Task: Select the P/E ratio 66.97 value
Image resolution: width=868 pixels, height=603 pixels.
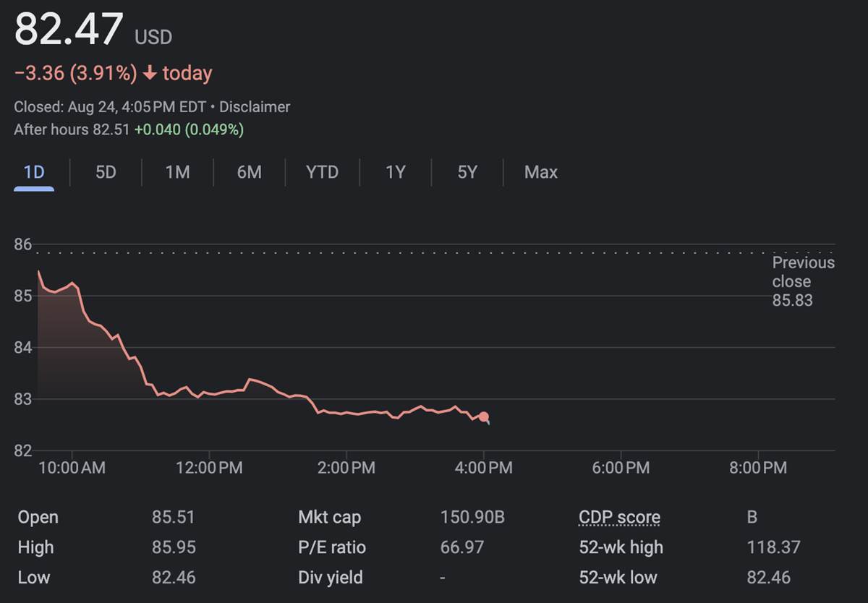Action: pos(461,548)
